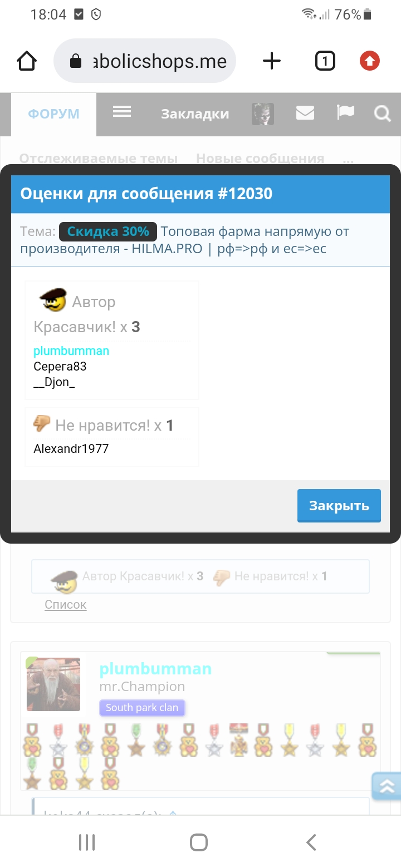401x868 pixels.
Task: Tap the red browser update arrow icon
Action: point(370,61)
